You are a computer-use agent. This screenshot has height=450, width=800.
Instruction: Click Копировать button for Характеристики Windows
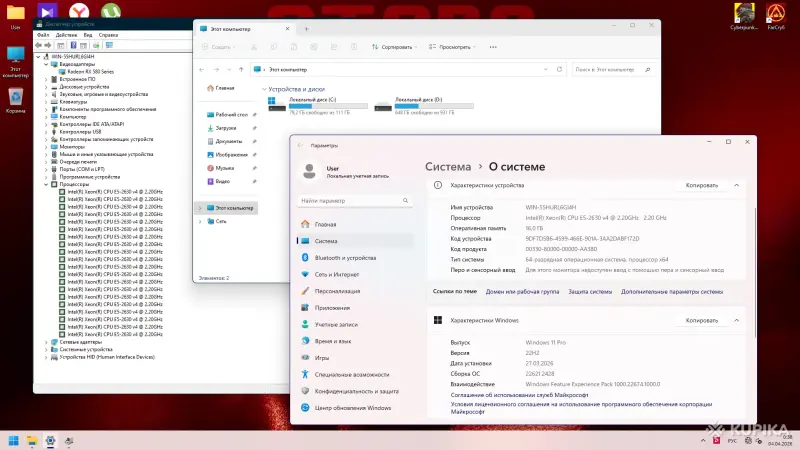(x=701, y=320)
